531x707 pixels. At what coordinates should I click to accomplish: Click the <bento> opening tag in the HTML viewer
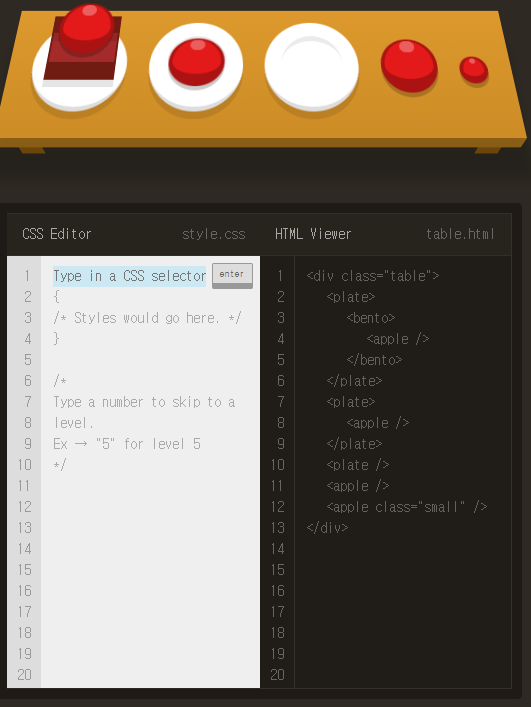click(371, 318)
